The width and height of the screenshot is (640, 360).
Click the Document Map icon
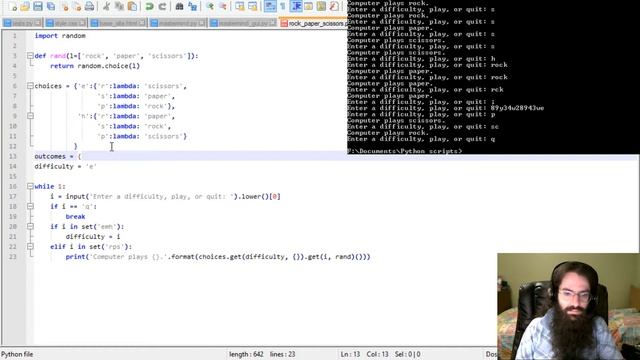coord(321,6)
